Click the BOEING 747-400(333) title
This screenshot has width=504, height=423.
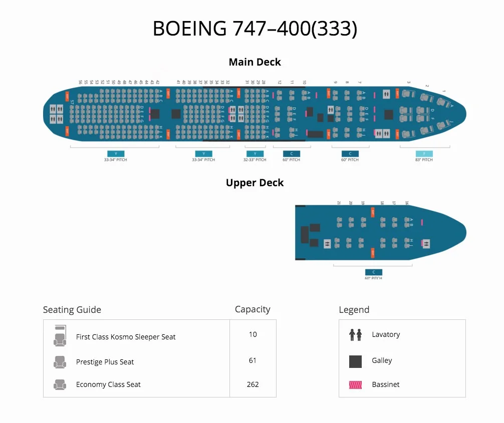point(255,28)
